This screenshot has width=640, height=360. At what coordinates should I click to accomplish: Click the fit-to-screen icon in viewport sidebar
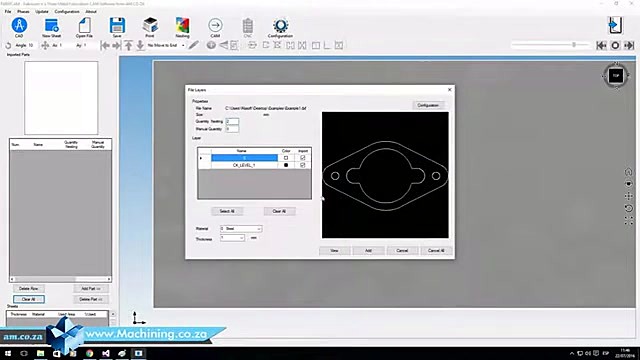click(x=629, y=221)
